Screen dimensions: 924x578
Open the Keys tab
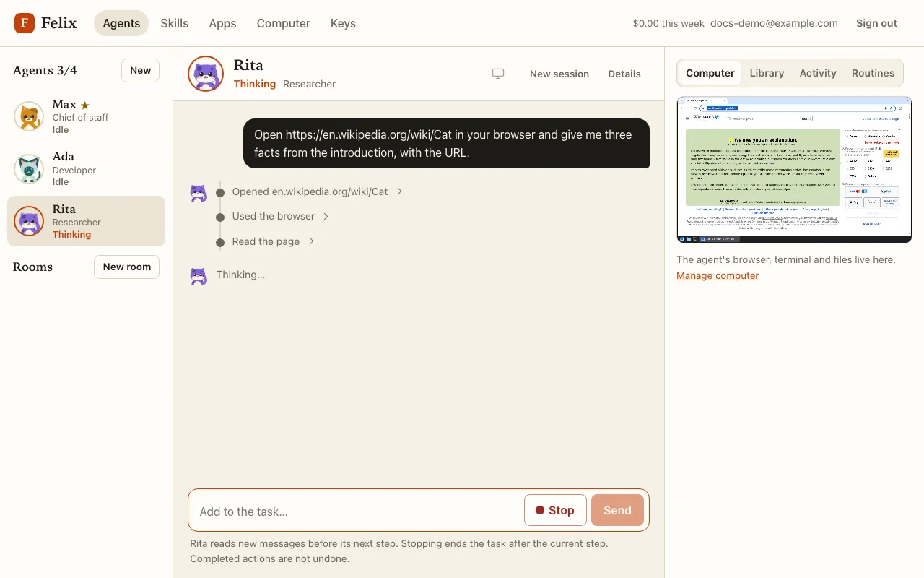coord(343,23)
